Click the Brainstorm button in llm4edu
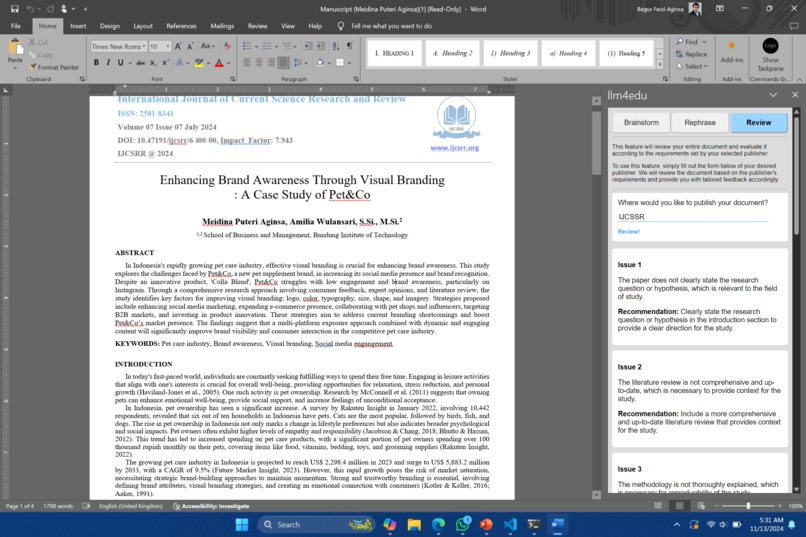The width and height of the screenshot is (806, 537). [641, 122]
